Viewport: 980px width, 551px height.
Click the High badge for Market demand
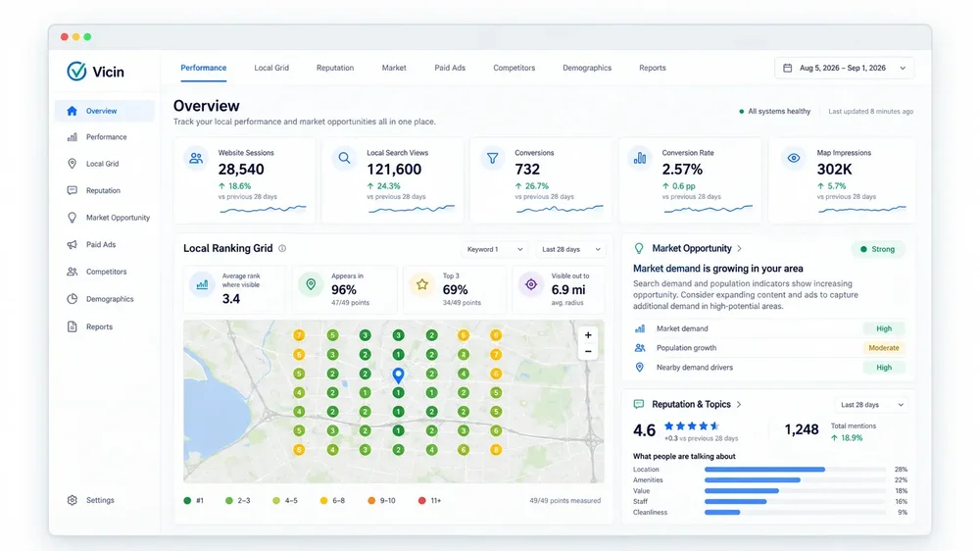pos(884,328)
